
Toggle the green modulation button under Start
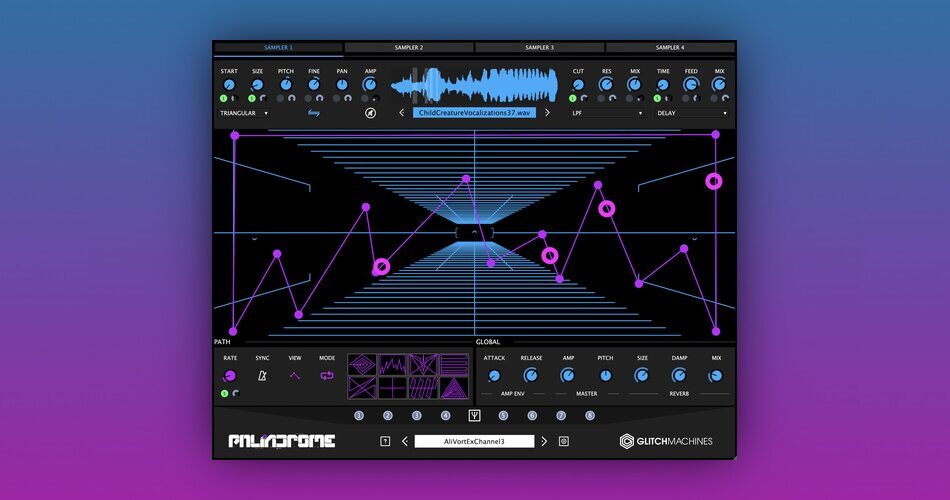click(x=224, y=99)
